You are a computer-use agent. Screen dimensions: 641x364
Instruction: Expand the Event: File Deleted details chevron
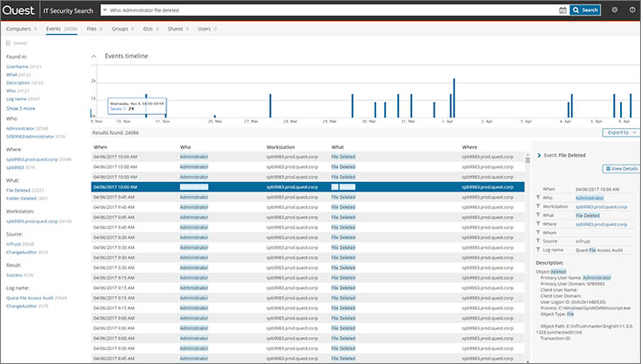click(539, 155)
